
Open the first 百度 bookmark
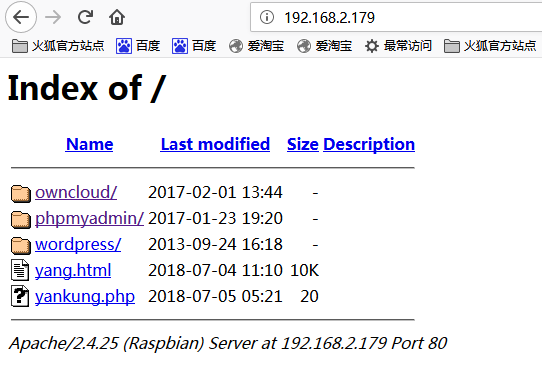[x=138, y=46]
